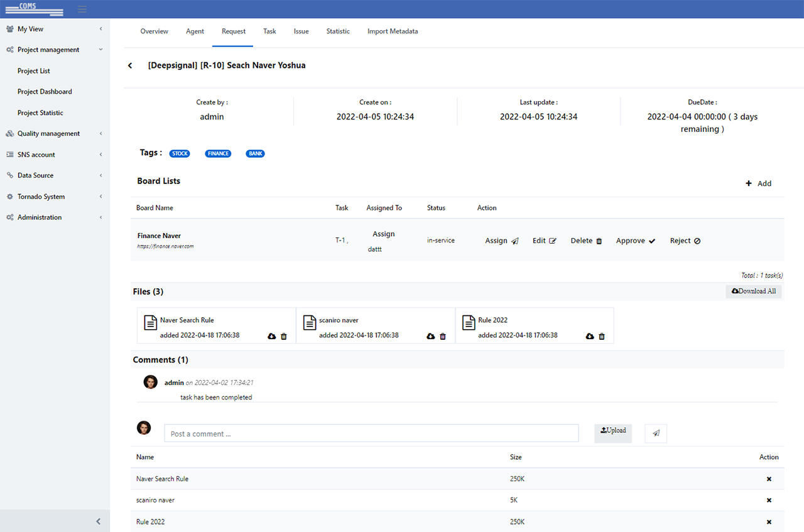Toggle the hamburger menu in header

82,9
